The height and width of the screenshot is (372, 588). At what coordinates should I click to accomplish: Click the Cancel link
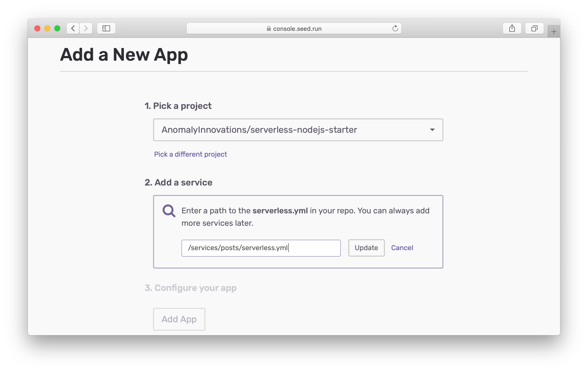pyautogui.click(x=402, y=248)
